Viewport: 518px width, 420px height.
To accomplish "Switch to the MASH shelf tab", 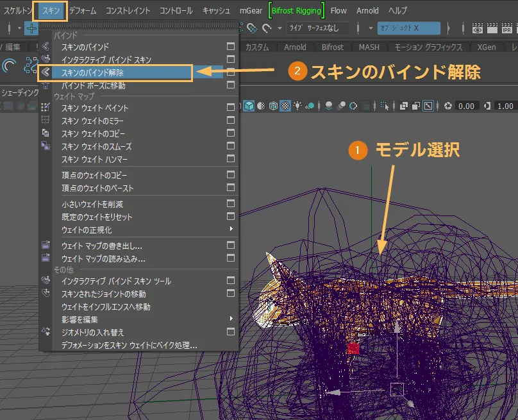I will (369, 47).
